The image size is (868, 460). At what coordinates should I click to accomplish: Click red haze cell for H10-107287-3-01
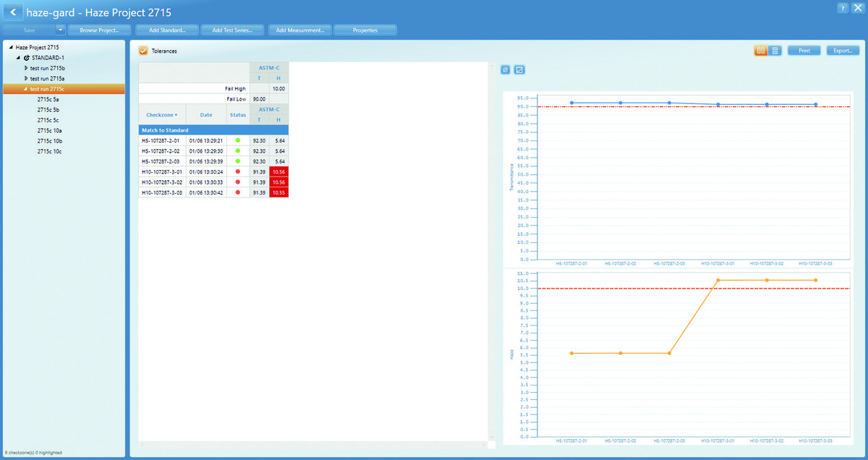pos(278,171)
